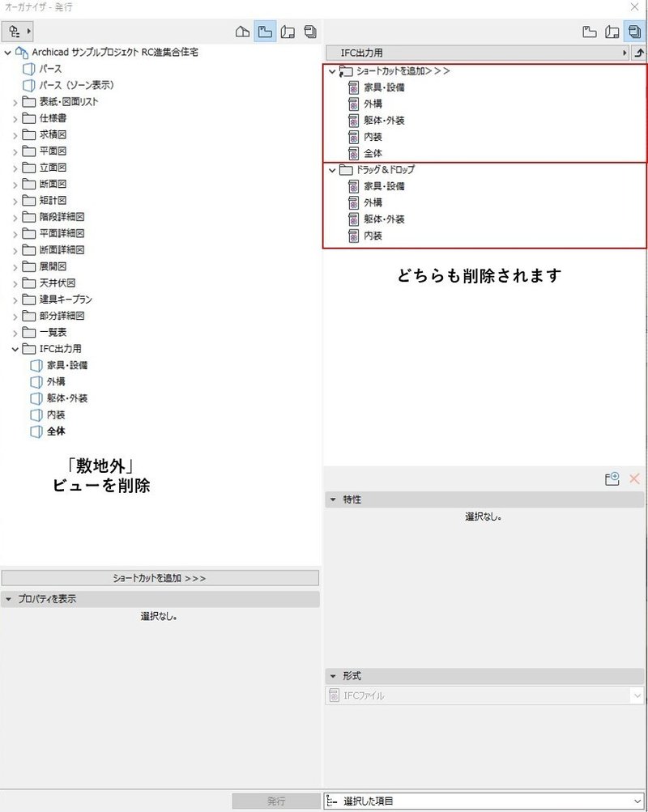
Task: Click the ショートカットを追加 >>> button
Action: [160, 579]
